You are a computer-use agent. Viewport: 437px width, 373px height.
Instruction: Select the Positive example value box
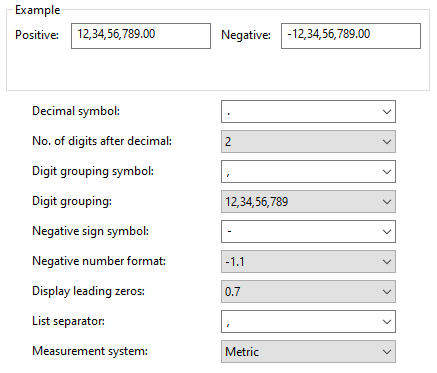141,36
